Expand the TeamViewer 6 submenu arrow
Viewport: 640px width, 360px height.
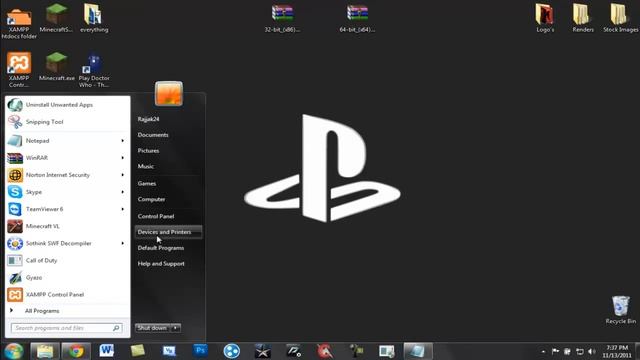pyautogui.click(x=122, y=209)
